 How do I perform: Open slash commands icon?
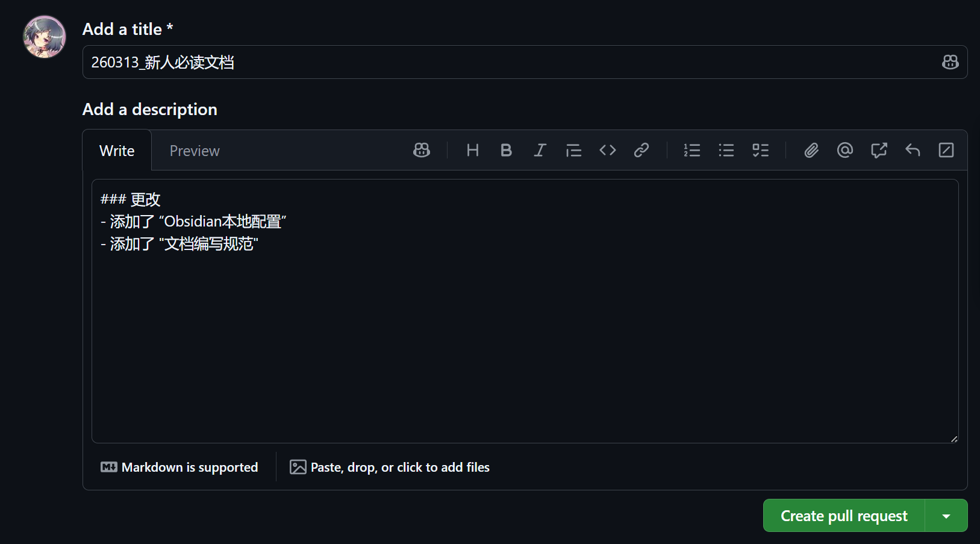(x=946, y=150)
